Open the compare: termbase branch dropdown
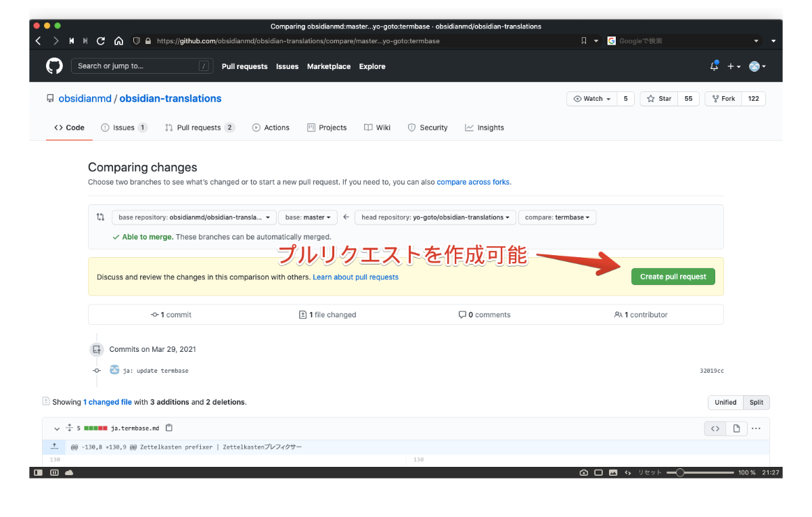The image size is (812, 517). (557, 217)
